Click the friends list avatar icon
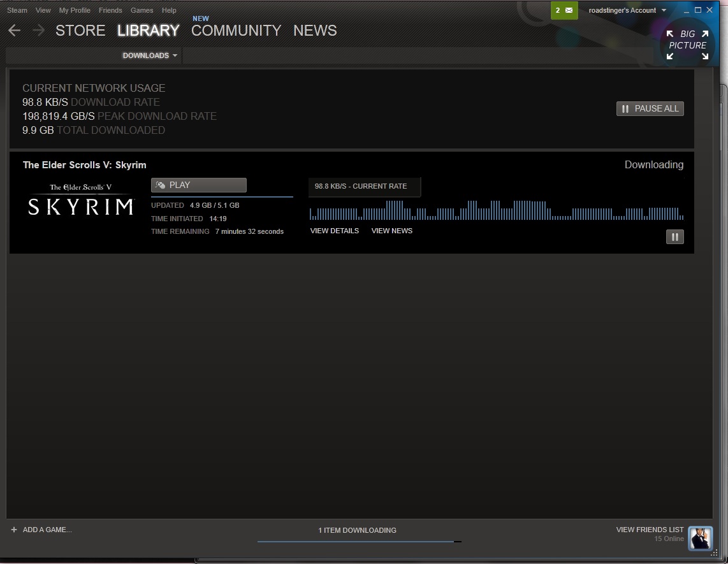 pyautogui.click(x=700, y=538)
